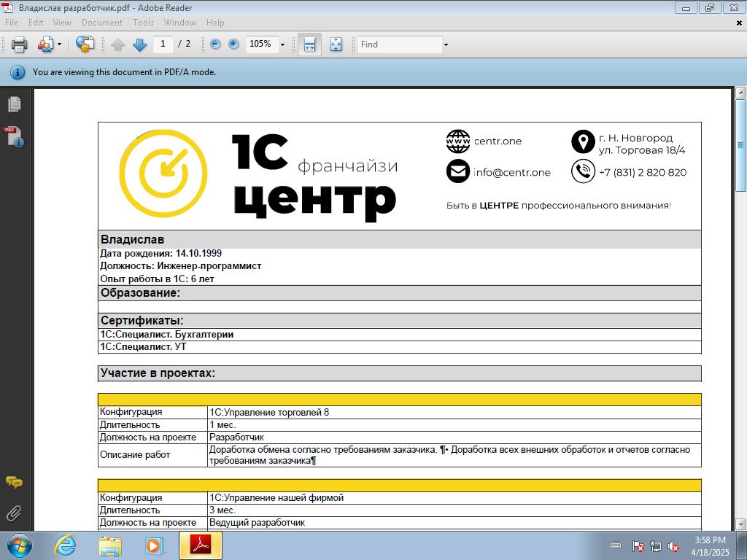Open the PDF standards panel icon in the sidebar

click(x=13, y=136)
